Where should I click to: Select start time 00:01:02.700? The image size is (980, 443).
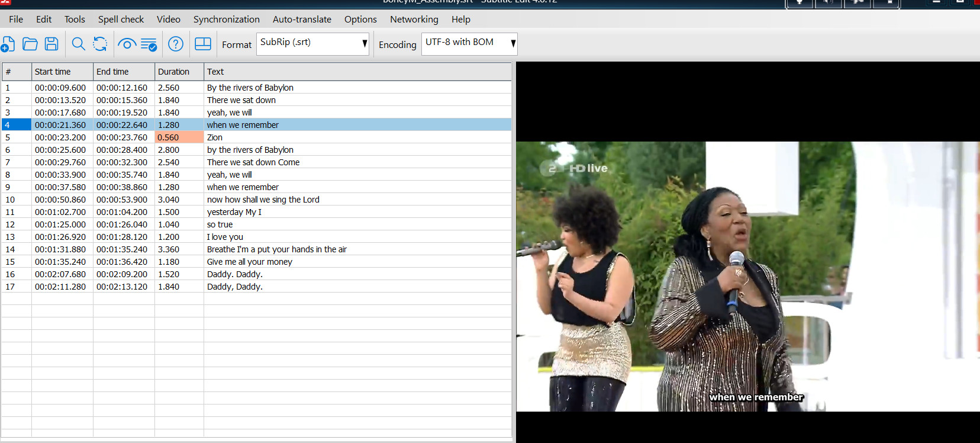pyautogui.click(x=60, y=212)
